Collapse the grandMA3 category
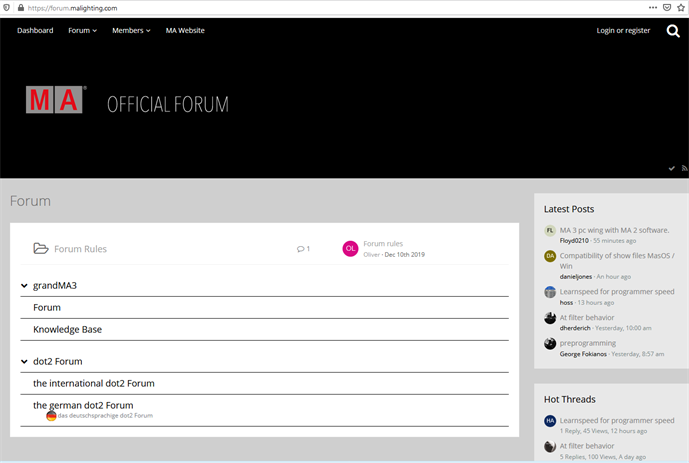 [24, 286]
